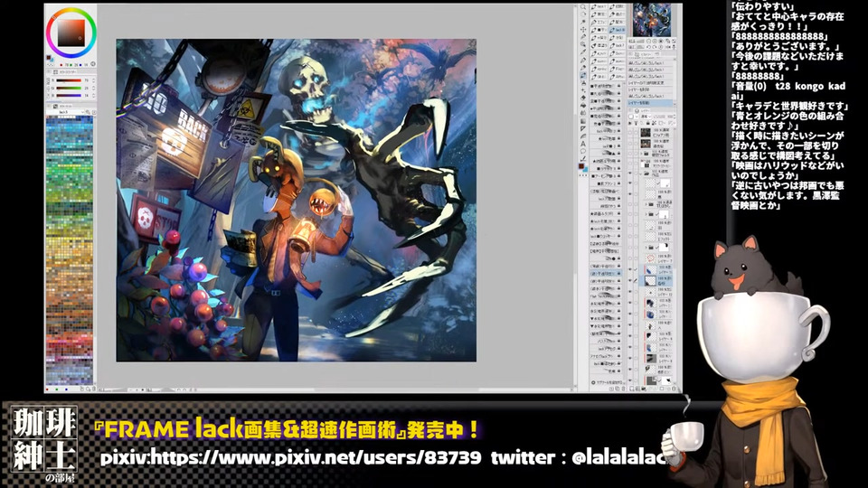Click the Green channel slider
Screen dimensions: 868x488
pos(69,88)
